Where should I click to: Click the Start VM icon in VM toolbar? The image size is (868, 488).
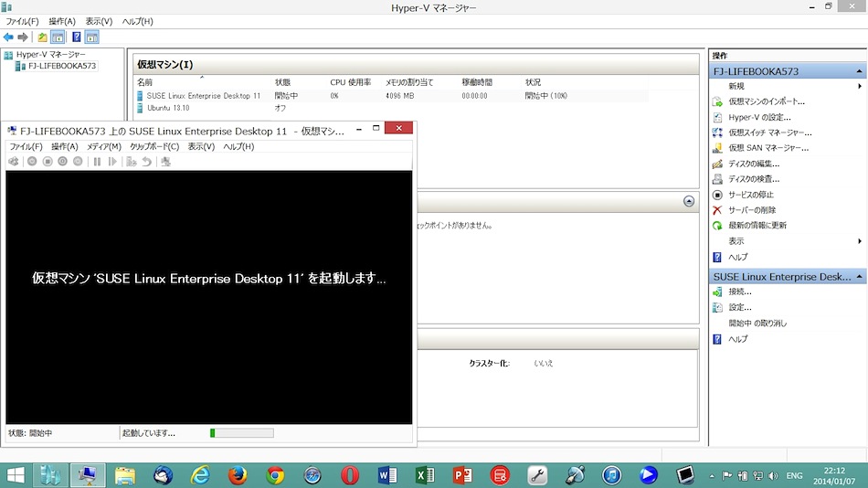coord(32,161)
